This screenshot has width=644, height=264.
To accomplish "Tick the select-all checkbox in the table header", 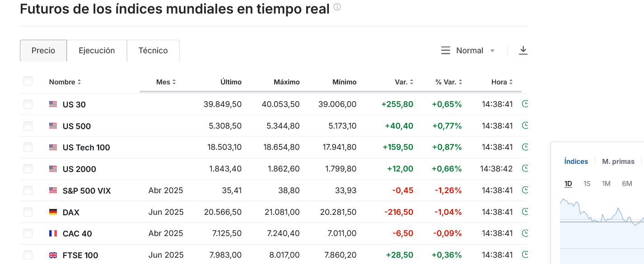I will 28,81.
